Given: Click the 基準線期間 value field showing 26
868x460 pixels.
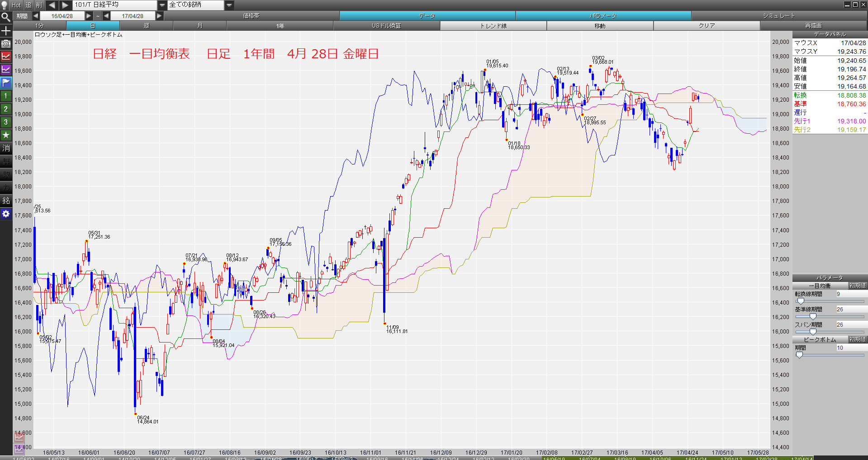Looking at the screenshot, I should click(x=851, y=310).
